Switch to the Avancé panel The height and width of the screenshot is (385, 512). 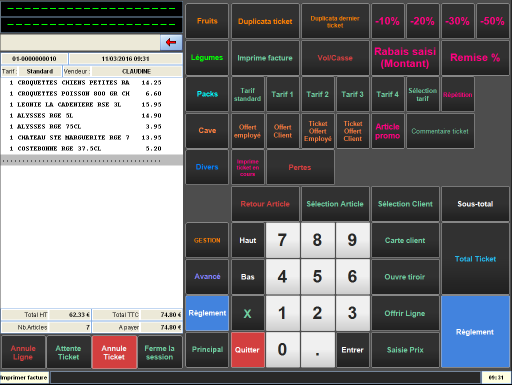[207, 277]
